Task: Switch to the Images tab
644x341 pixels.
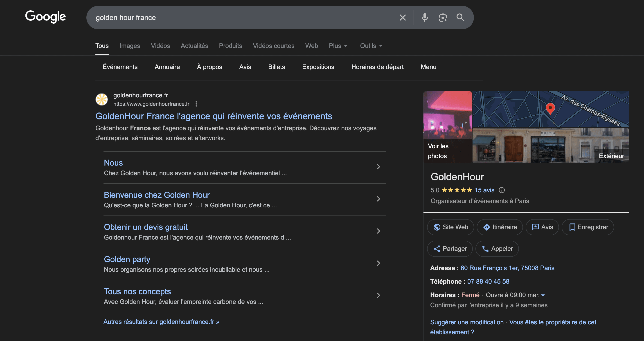Action: 130,46
